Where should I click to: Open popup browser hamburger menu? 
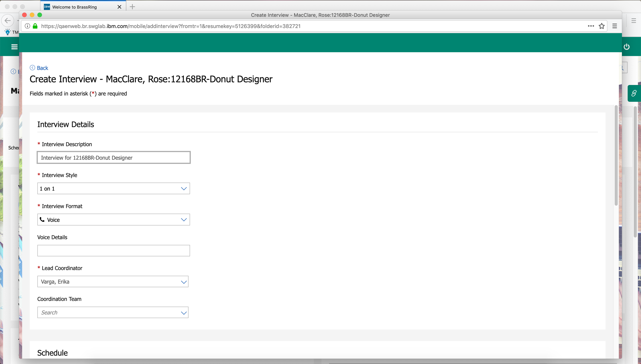pos(614,26)
